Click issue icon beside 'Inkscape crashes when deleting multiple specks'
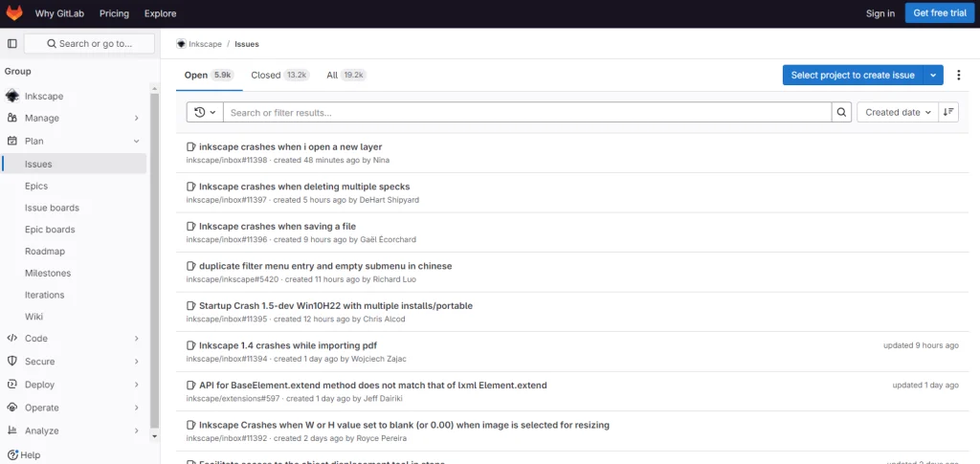 point(191,187)
